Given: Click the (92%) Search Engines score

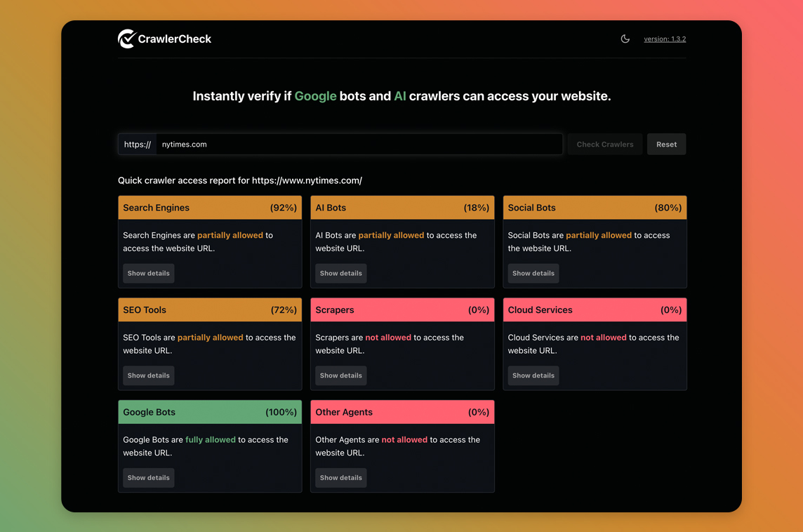Looking at the screenshot, I should click(x=283, y=208).
